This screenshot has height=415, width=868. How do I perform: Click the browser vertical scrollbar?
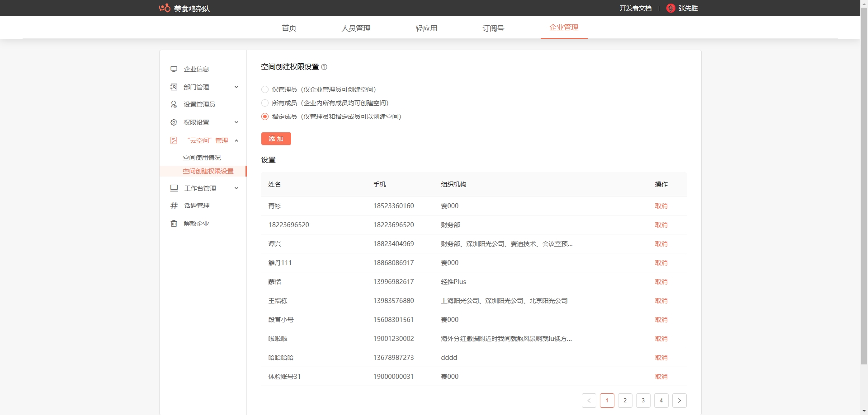click(x=864, y=185)
